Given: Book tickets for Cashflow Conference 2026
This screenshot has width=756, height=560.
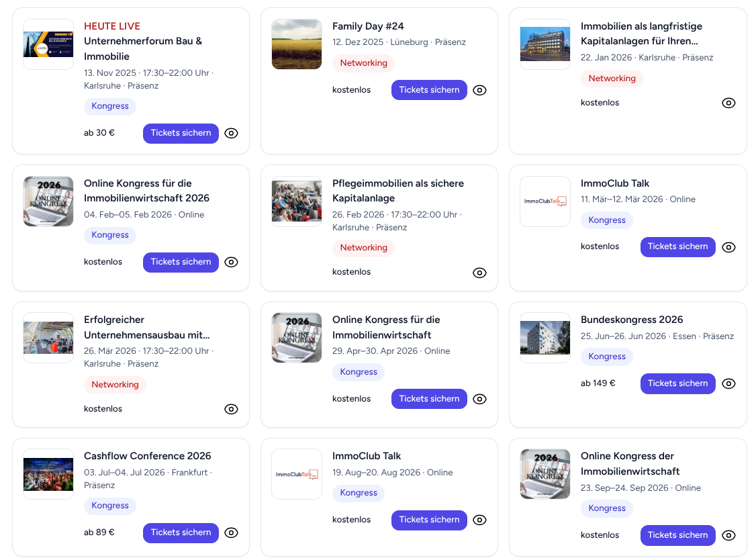Looking at the screenshot, I should [181, 532].
